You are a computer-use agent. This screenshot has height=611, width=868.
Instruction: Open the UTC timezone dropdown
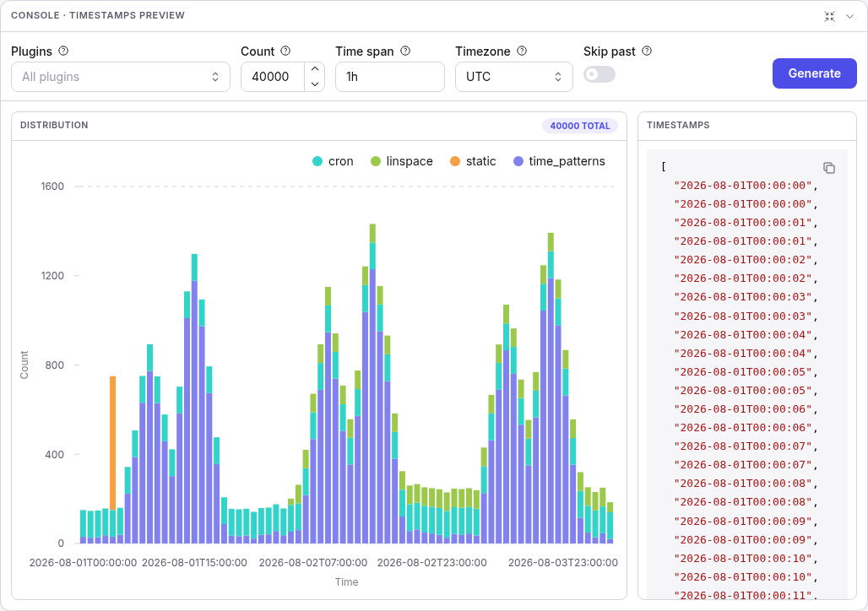click(513, 77)
